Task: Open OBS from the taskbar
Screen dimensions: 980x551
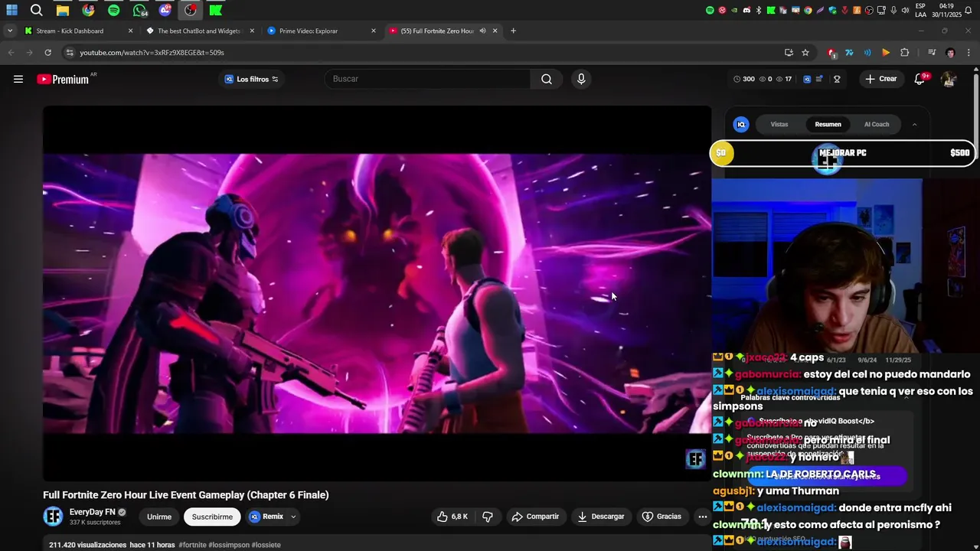Action: tap(191, 11)
